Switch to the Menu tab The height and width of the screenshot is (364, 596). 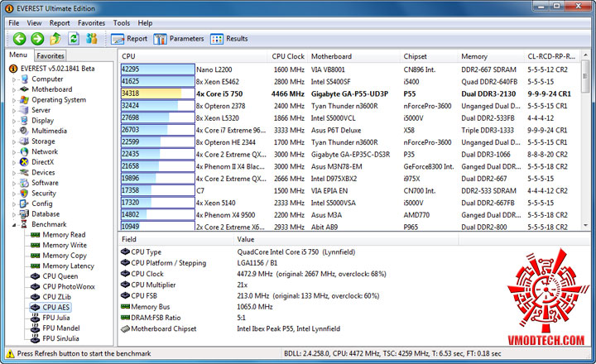coord(18,55)
